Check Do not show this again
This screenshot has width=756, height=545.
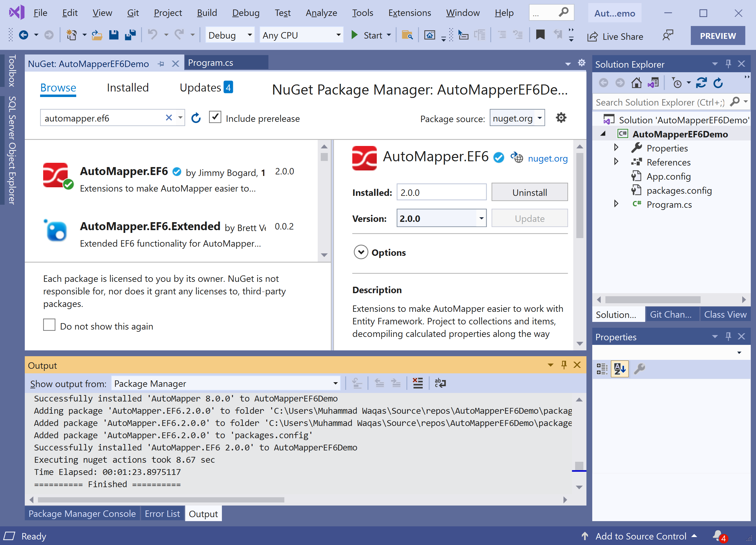pyautogui.click(x=49, y=325)
